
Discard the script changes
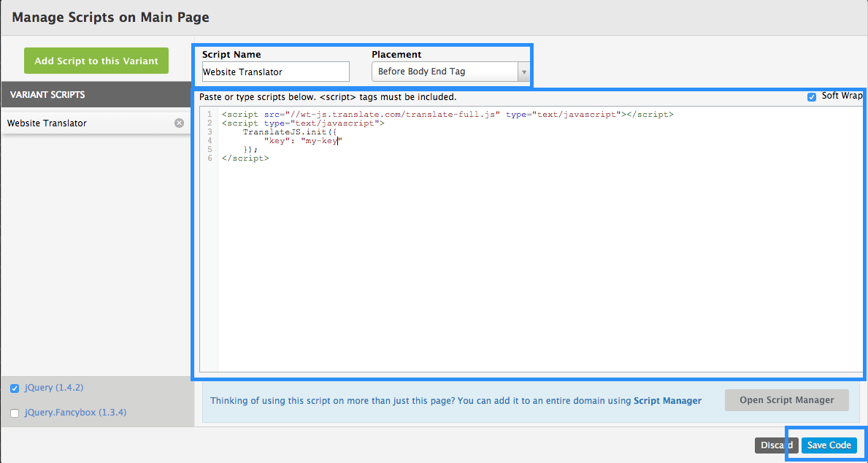click(x=776, y=445)
